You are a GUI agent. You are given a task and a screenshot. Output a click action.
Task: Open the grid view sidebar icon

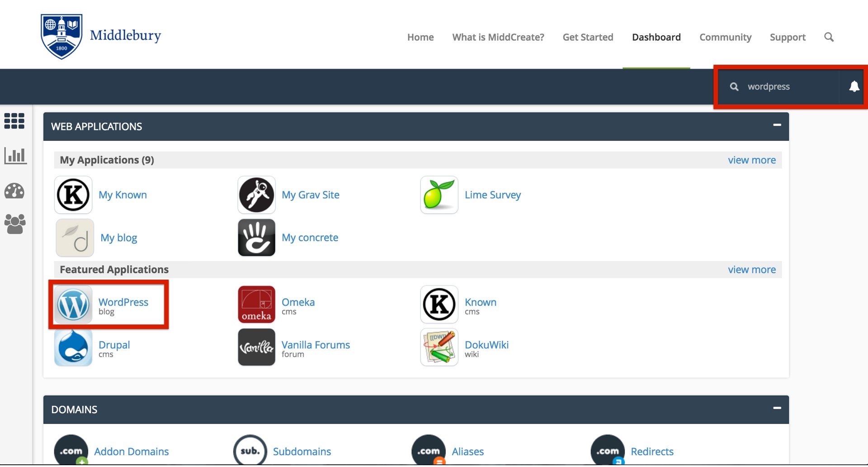[14, 121]
